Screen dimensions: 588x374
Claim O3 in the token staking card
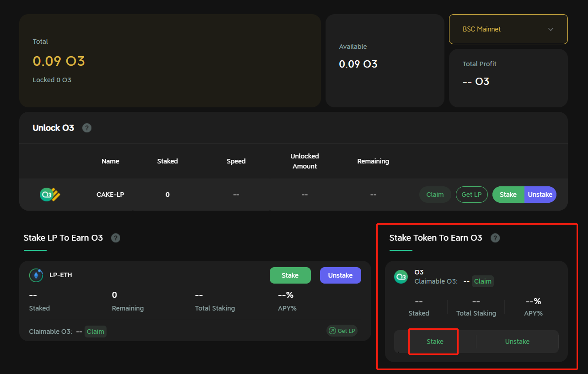483,281
